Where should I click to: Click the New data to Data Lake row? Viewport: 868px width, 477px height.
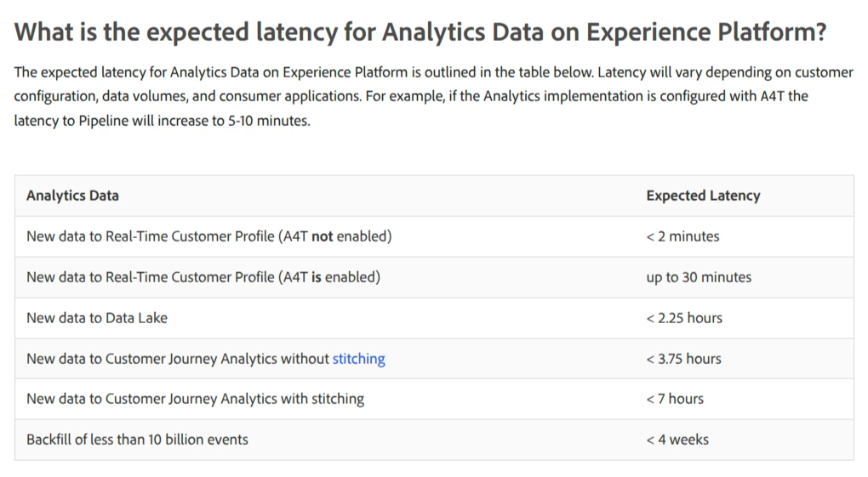point(434,318)
